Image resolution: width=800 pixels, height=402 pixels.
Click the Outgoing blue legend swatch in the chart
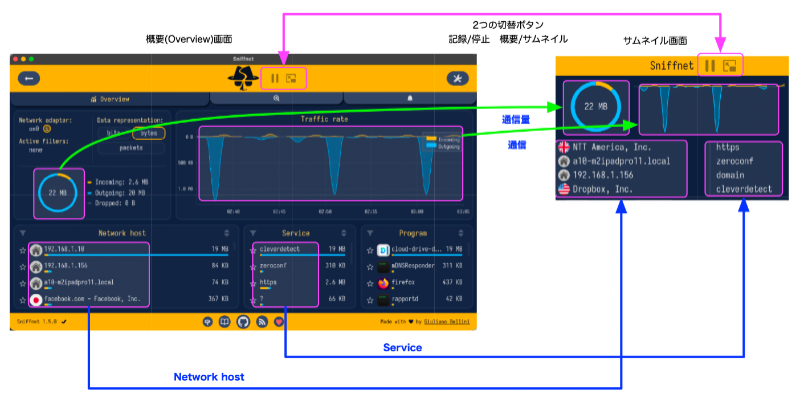[x=431, y=146]
